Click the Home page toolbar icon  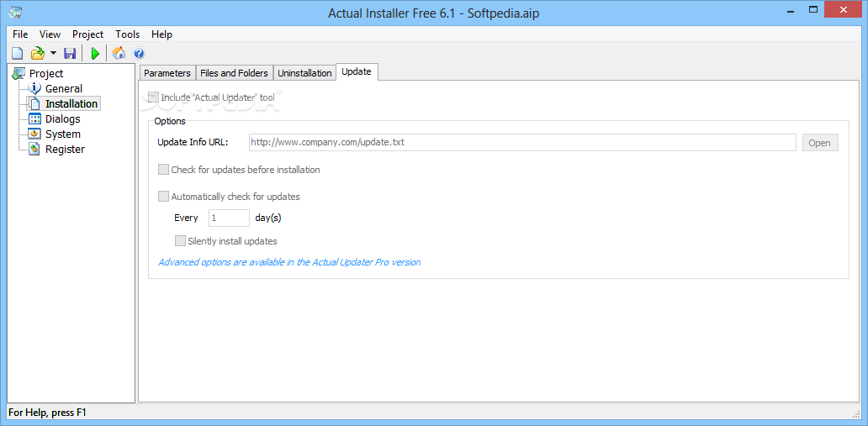pyautogui.click(x=119, y=53)
